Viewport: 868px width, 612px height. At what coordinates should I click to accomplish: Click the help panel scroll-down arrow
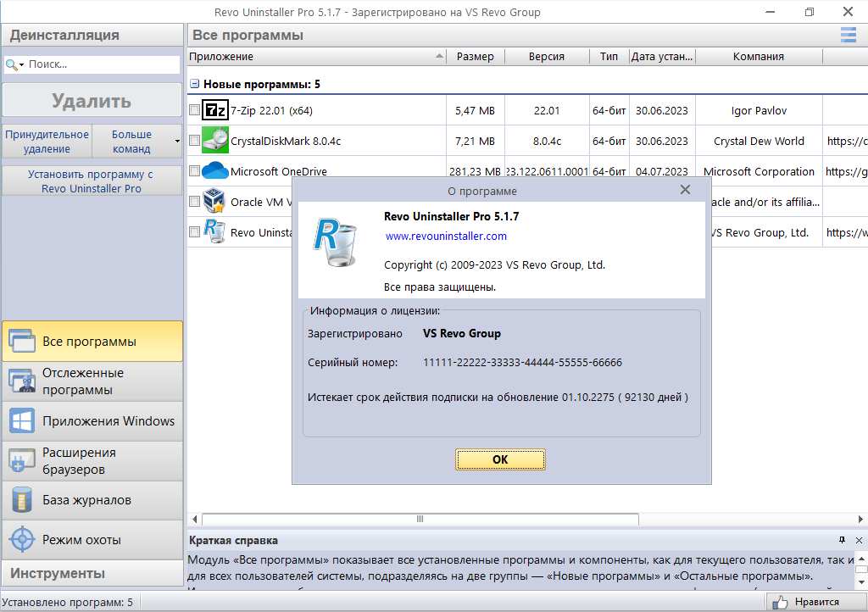[x=861, y=581]
